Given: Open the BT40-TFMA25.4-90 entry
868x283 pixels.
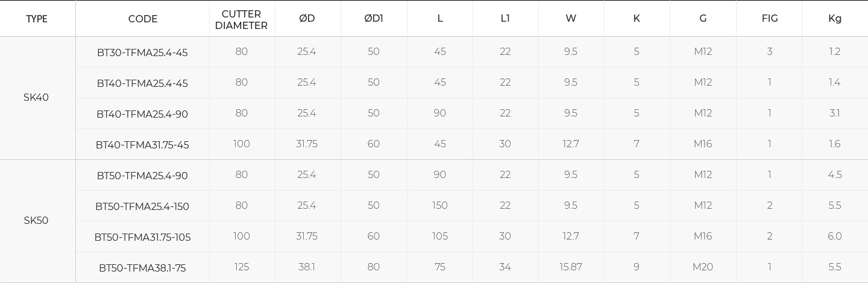Looking at the screenshot, I should pyautogui.click(x=142, y=114).
